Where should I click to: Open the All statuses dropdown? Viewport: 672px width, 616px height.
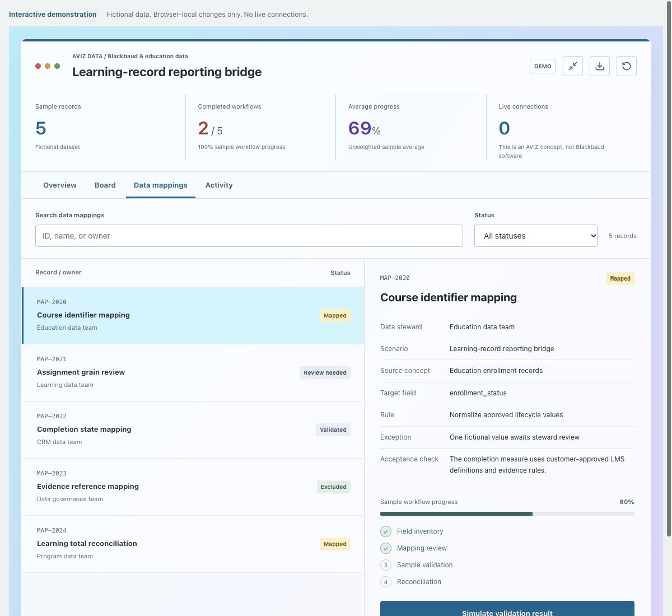(536, 236)
